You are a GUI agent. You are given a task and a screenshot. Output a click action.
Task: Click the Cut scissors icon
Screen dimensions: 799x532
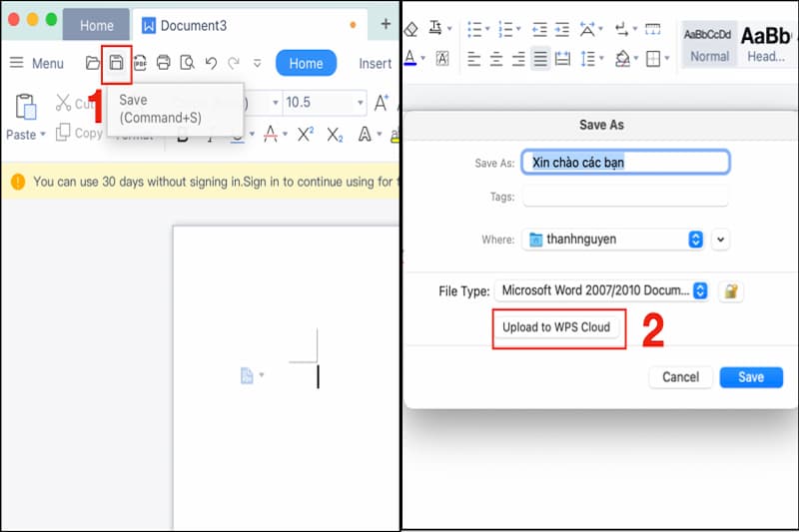pos(63,103)
